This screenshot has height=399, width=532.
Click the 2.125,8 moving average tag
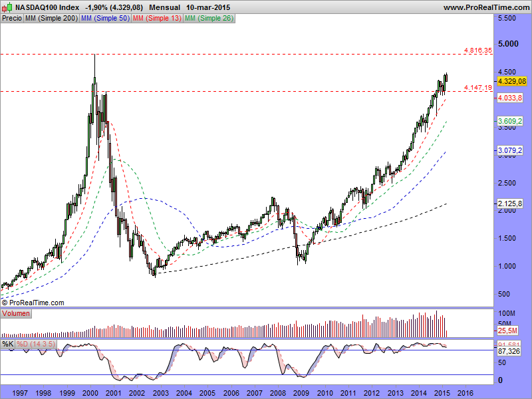[510, 203]
